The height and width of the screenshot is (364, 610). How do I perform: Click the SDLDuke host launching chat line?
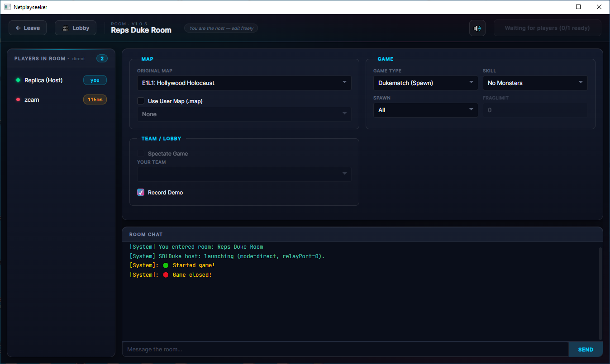point(227,256)
